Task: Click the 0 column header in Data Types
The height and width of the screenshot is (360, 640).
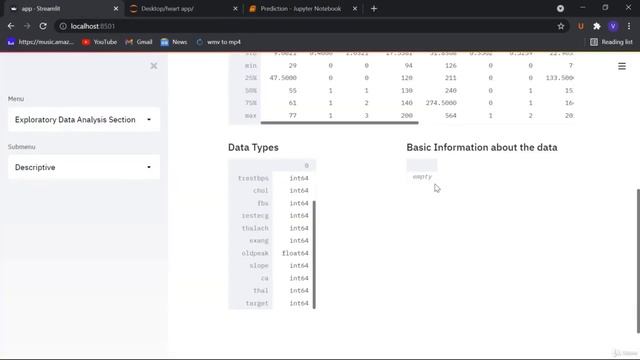Action: pyautogui.click(x=307, y=166)
